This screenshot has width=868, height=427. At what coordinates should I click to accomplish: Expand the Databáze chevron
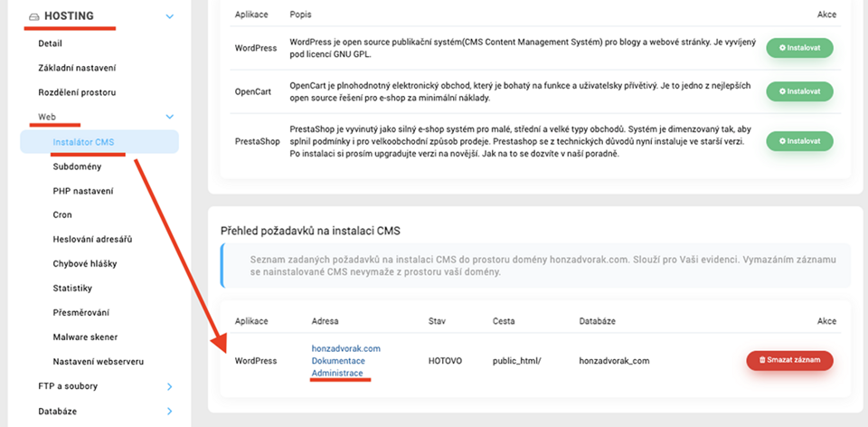[x=170, y=412]
